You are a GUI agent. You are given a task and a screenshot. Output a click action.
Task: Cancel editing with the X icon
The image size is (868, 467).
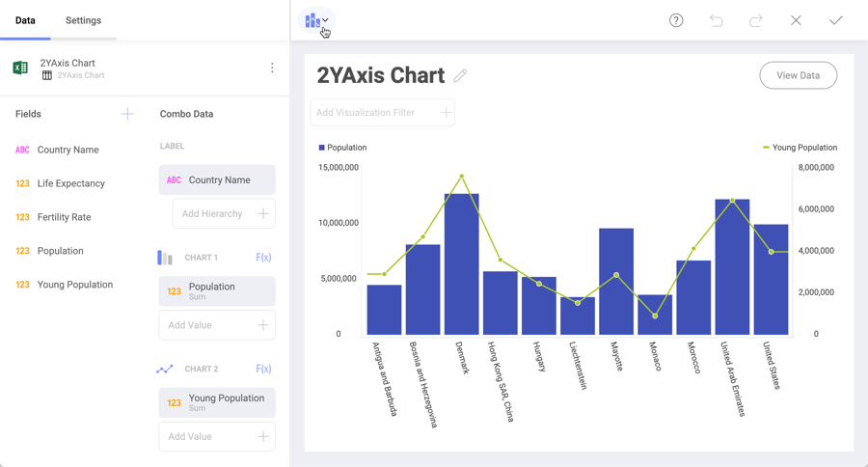pyautogui.click(x=796, y=20)
